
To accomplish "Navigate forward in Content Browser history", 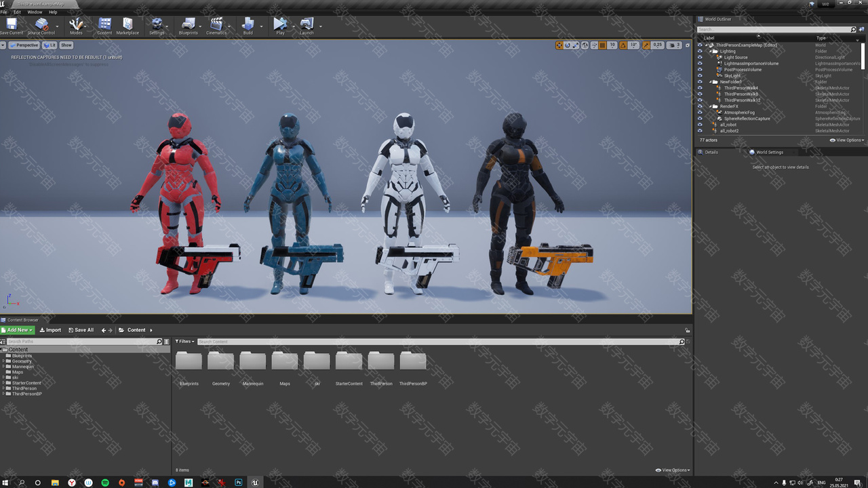I will point(111,330).
